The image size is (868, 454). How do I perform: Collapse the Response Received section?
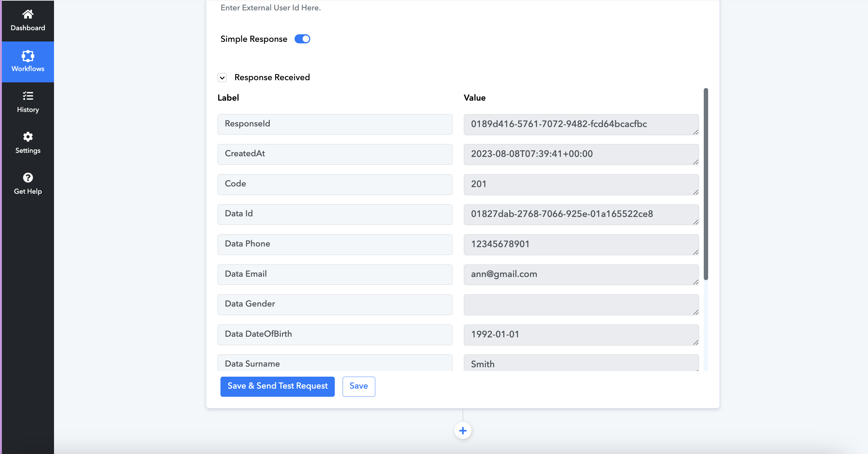tap(222, 78)
